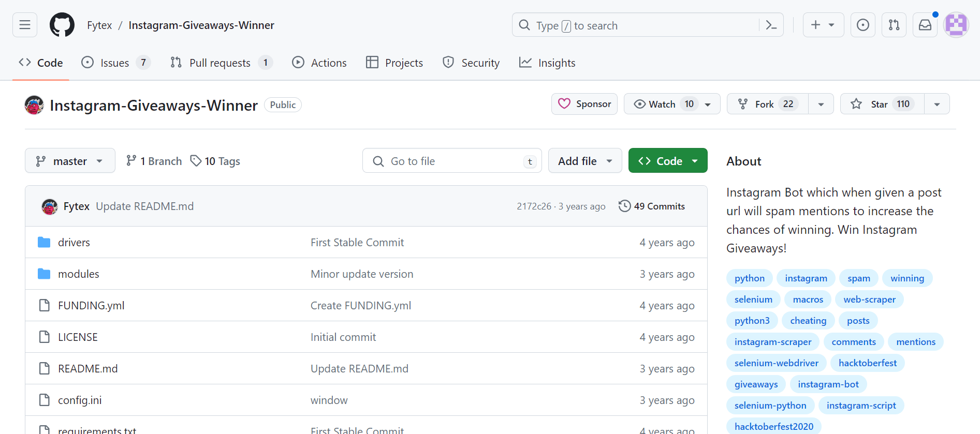
Task: View the 49 Commits history
Action: point(652,206)
